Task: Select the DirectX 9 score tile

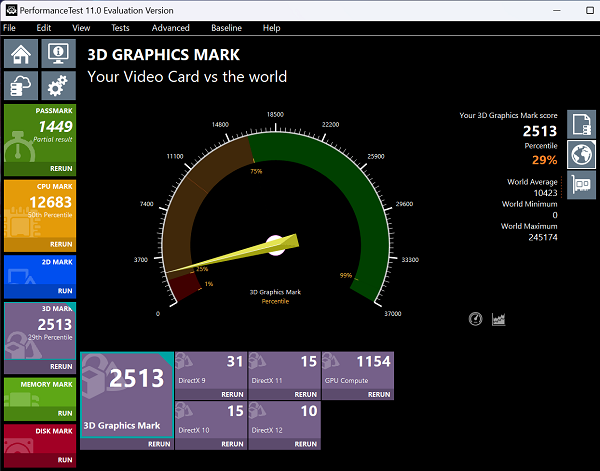Action: click(211, 370)
